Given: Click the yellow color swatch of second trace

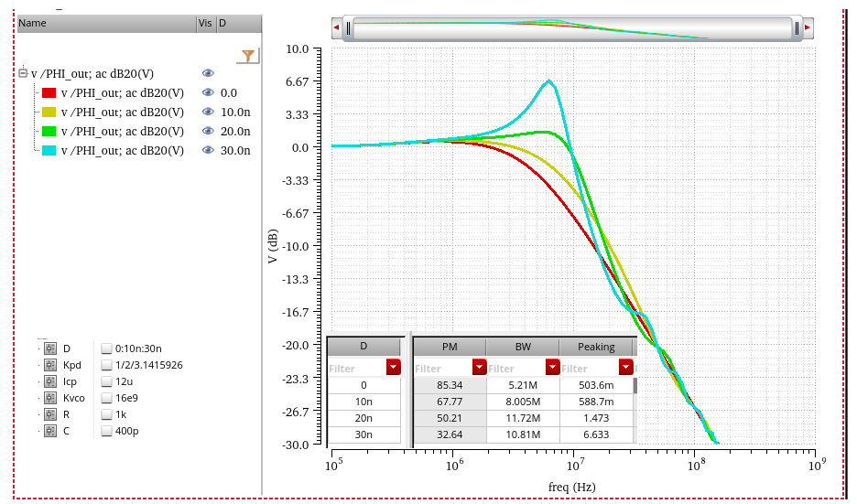Looking at the screenshot, I should (x=49, y=112).
